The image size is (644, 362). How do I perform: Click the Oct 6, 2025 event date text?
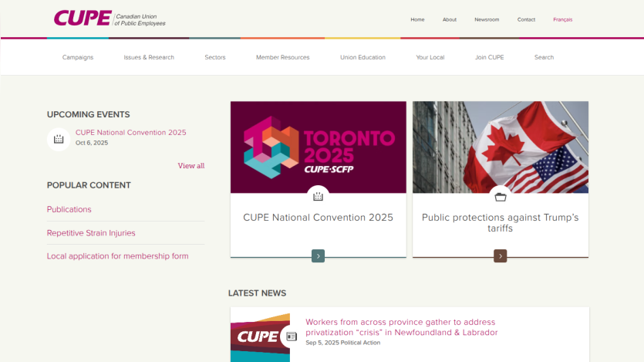[x=92, y=143]
